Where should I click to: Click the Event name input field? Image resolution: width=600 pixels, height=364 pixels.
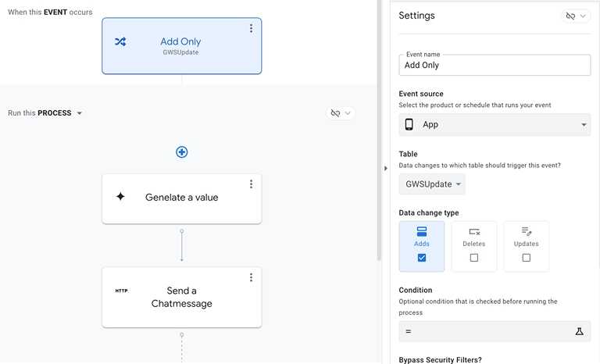point(494,66)
